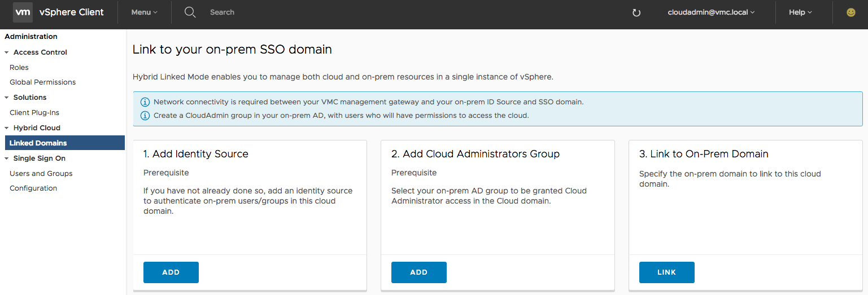Viewport: 868px width, 295px height.
Task: Collapse the Hybrid Cloud section
Action: tap(7, 128)
